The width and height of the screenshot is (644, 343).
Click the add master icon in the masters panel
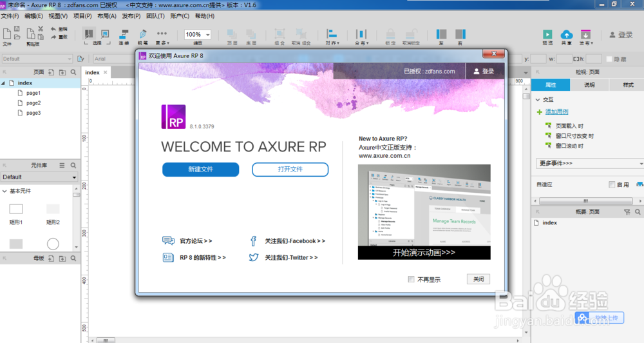coord(51,259)
